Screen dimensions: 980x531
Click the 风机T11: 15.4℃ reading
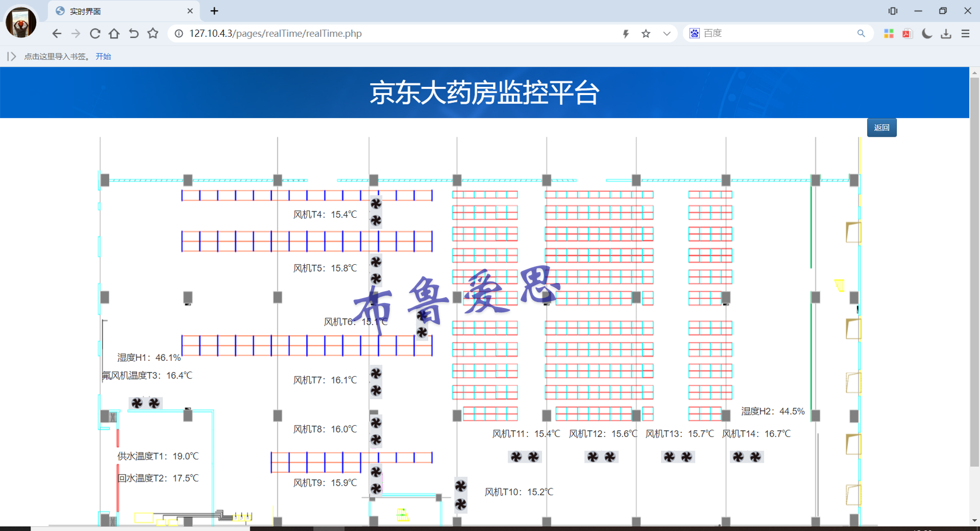526,433
